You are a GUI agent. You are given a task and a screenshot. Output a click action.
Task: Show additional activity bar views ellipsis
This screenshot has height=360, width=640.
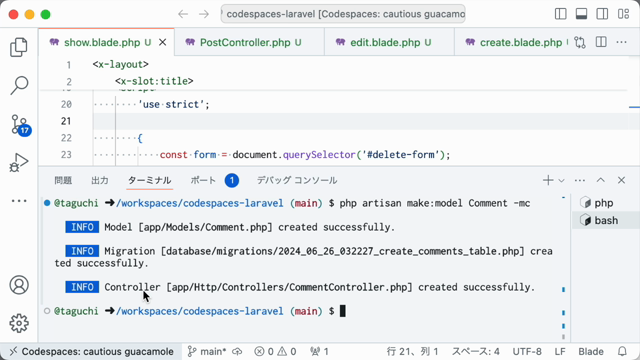[19, 201]
